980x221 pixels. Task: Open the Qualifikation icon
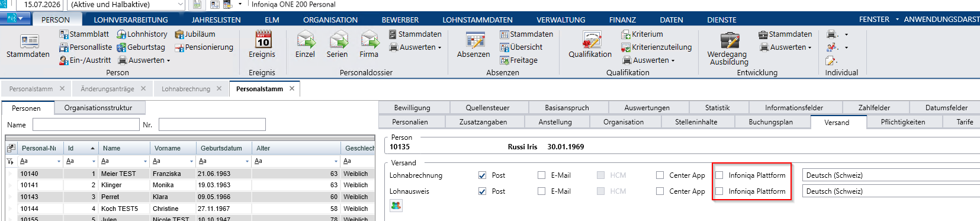point(590,44)
